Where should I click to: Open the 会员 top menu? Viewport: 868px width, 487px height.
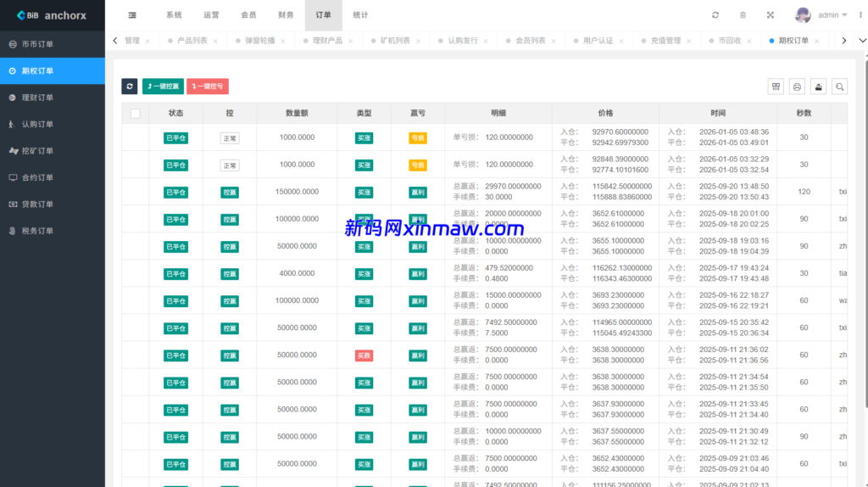tap(248, 15)
